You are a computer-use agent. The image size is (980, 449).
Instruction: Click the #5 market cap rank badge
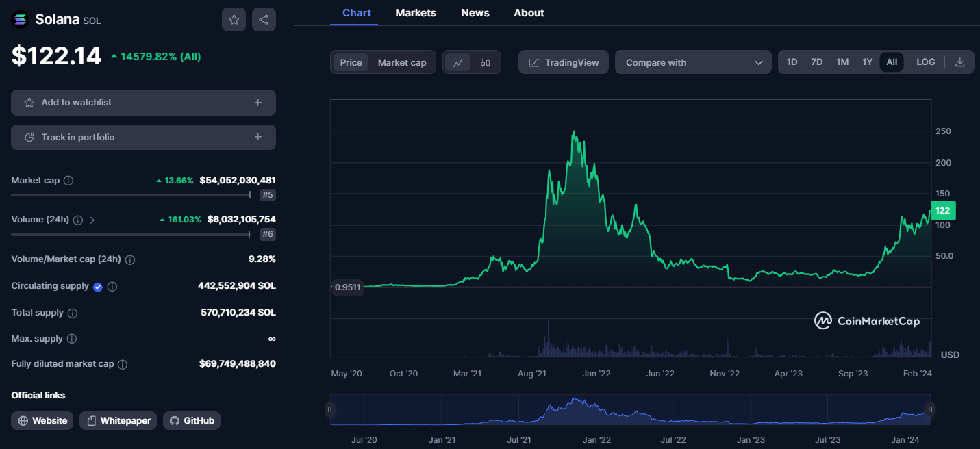click(267, 196)
